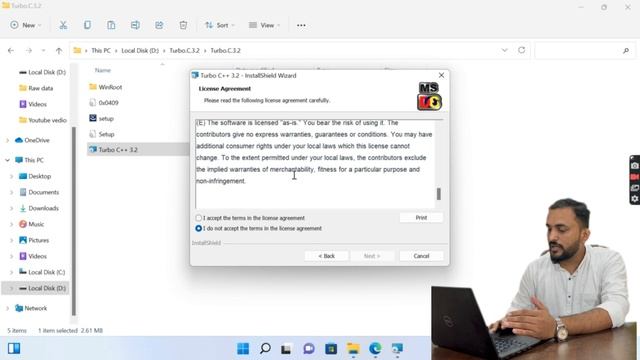This screenshot has height=360, width=640.
Task: Select Pictures in navigation pane
Action: (34, 240)
